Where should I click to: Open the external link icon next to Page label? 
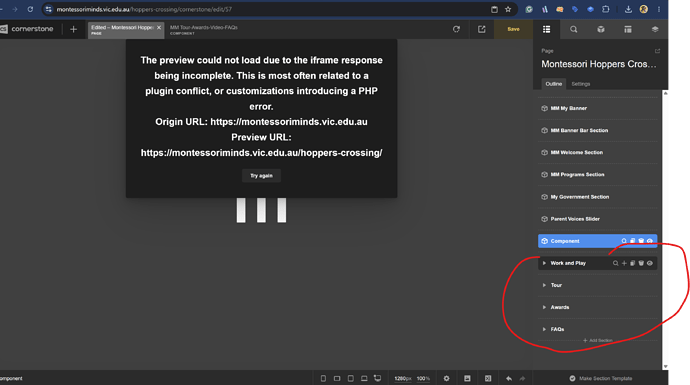pos(657,51)
